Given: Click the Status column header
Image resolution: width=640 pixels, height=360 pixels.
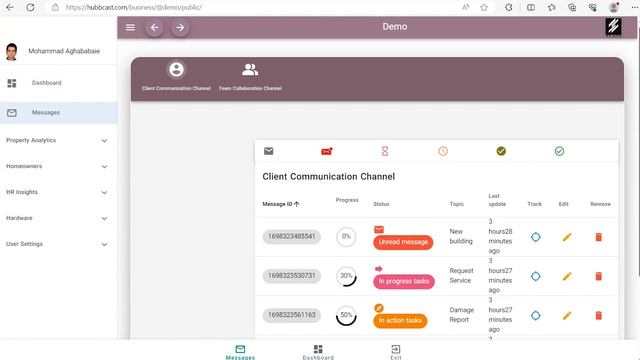Looking at the screenshot, I should pos(381,204).
